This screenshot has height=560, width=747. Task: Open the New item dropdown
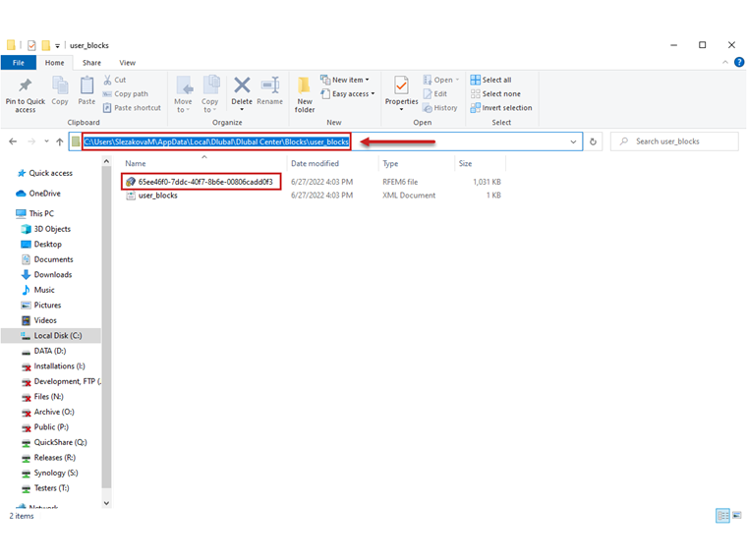[x=345, y=80]
